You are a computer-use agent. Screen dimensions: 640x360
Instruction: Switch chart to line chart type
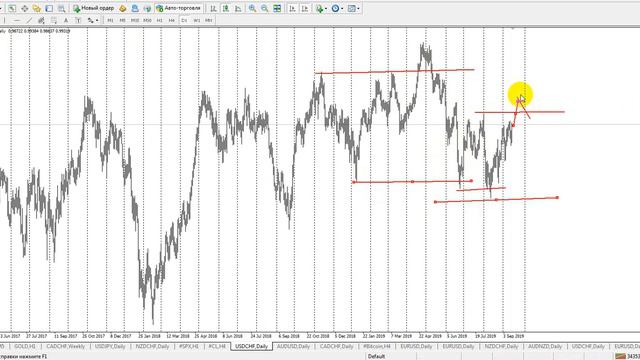point(238,8)
